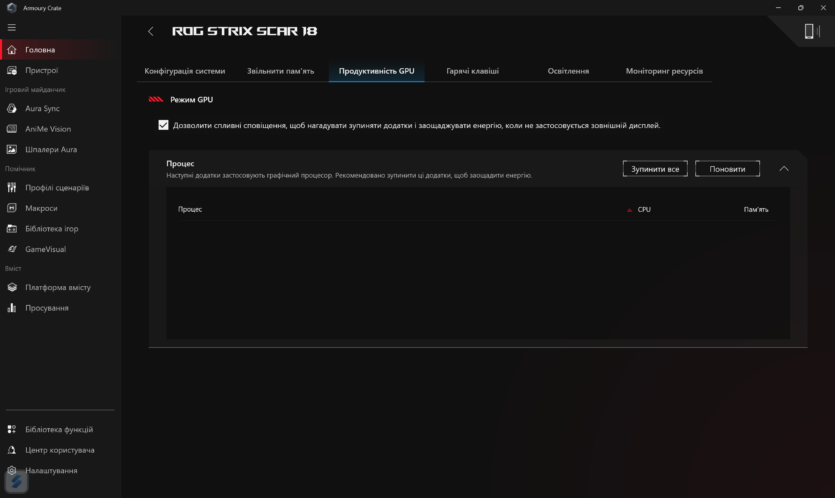The height and width of the screenshot is (498, 835).
Task: Select Бібліотека ігор sidebar label
Action: [x=52, y=228]
